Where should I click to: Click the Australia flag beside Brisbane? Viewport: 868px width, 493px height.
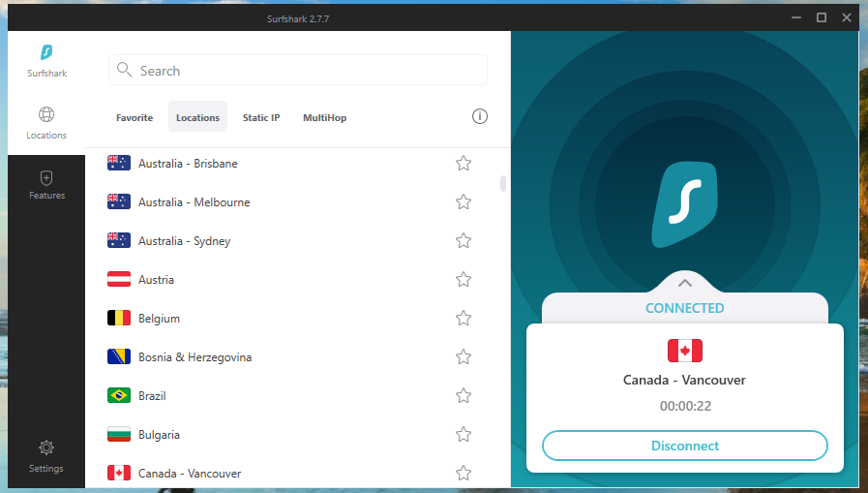tap(119, 163)
